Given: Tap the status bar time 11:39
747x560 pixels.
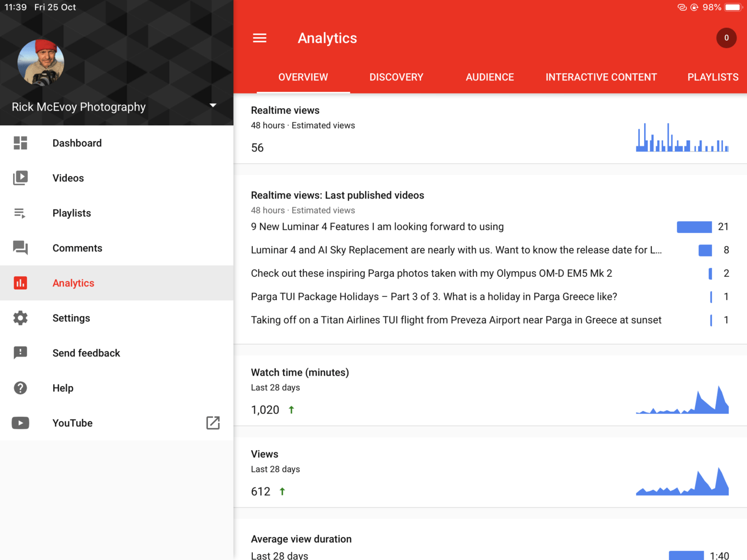Looking at the screenshot, I should [x=15, y=7].
